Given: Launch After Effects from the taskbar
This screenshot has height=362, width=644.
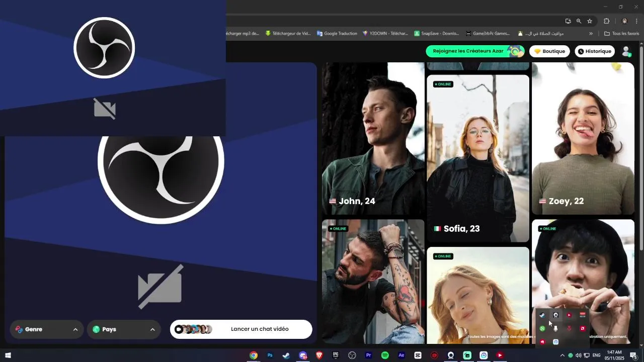Looking at the screenshot, I should click(401, 355).
